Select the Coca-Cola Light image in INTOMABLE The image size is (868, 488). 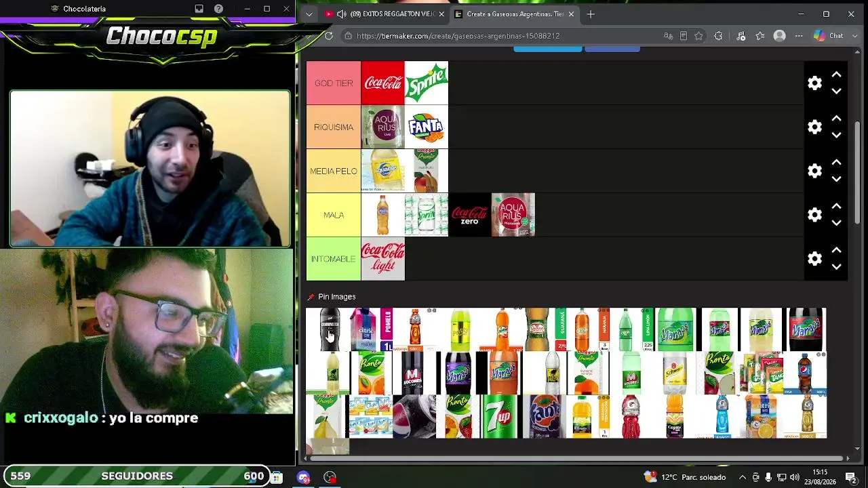[x=383, y=259]
